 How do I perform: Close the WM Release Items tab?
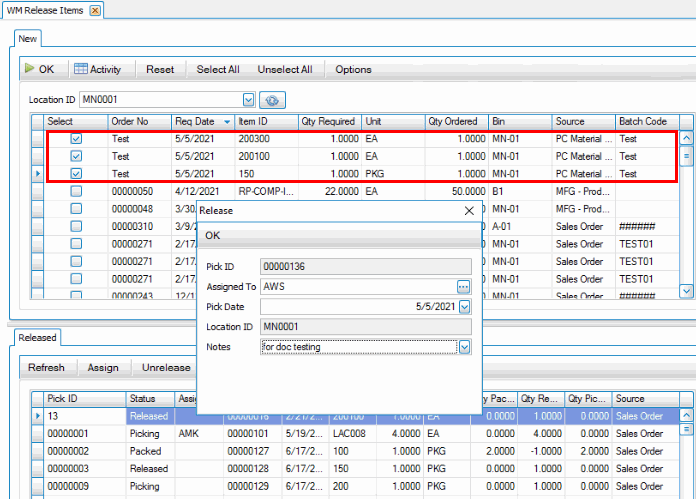pyautogui.click(x=95, y=10)
